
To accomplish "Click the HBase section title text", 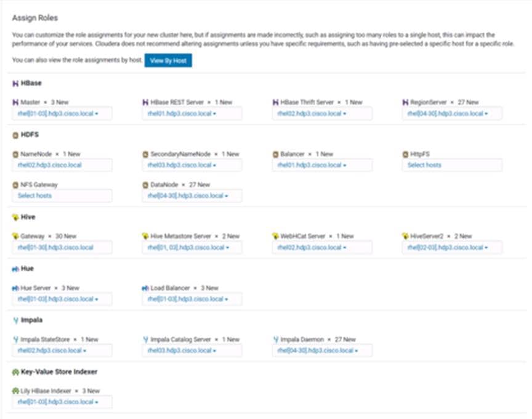I will (31, 83).
